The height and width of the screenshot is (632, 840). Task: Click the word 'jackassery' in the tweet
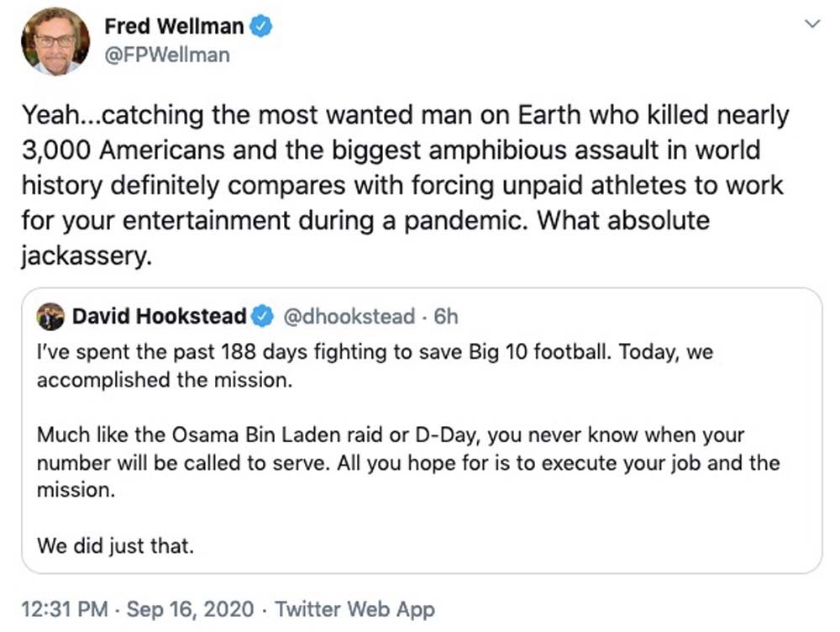click(87, 255)
